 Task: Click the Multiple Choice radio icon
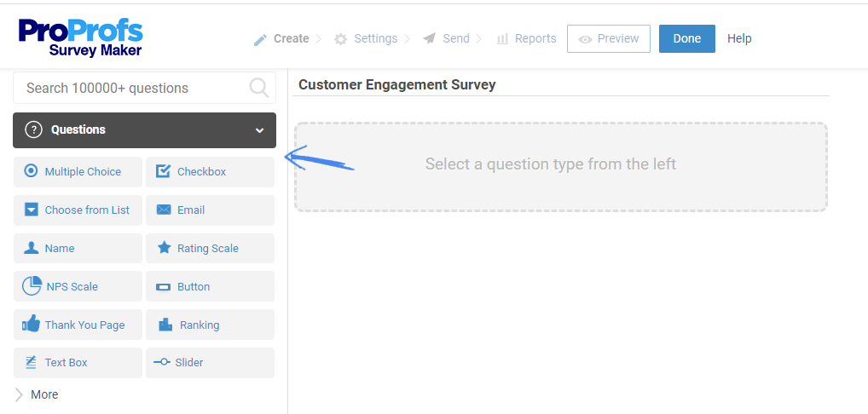coord(31,170)
